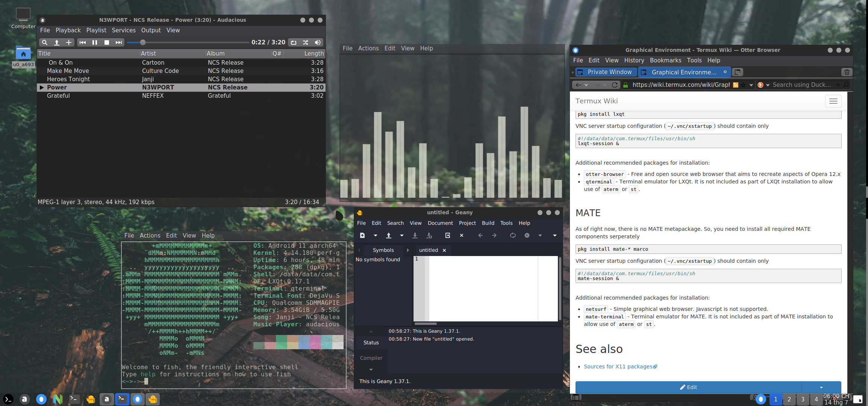Toggle repeat mode in Audacious

(x=294, y=42)
